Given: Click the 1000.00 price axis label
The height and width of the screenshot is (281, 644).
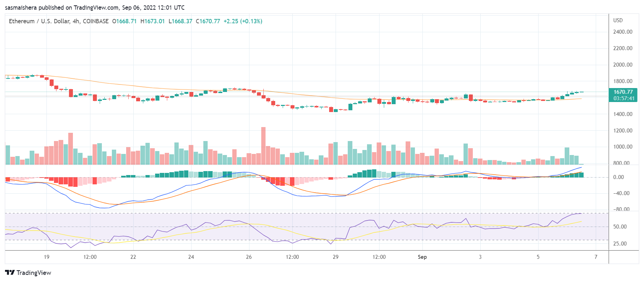Looking at the screenshot, I should click(623, 147).
